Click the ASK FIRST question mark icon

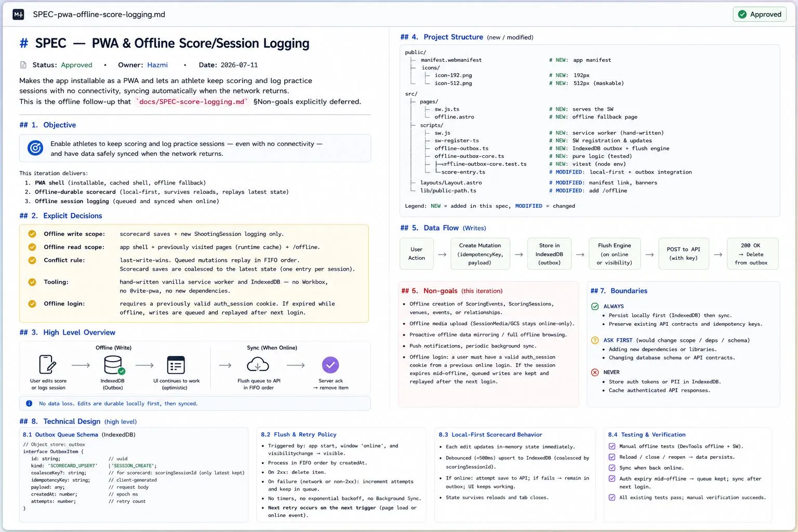click(x=595, y=340)
